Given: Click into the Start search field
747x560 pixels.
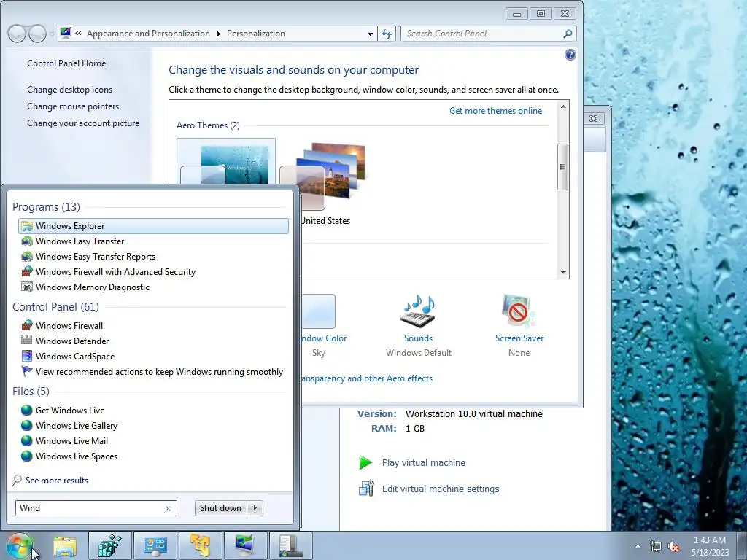Looking at the screenshot, I should (90, 508).
